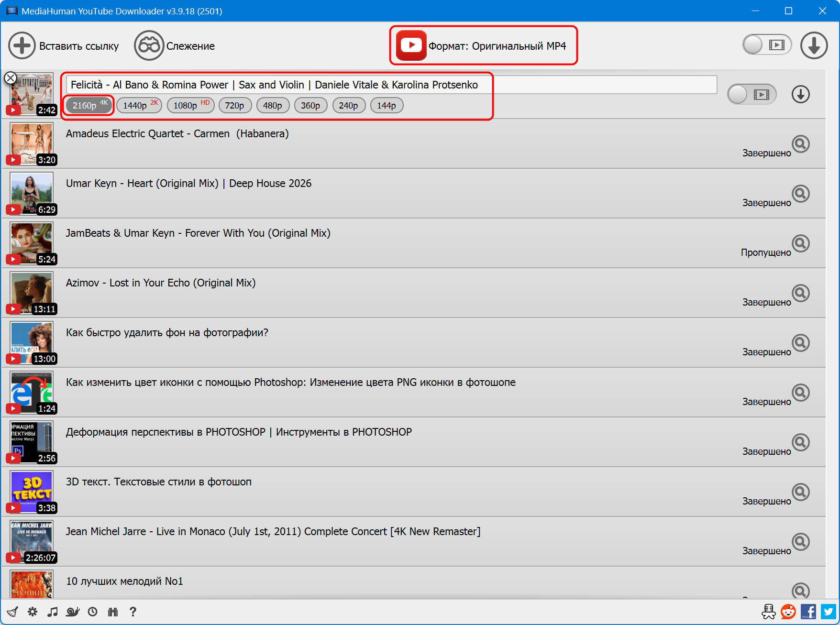Open the Слежение tracking button
Viewport: 840px width, 625px height.
[x=175, y=46]
